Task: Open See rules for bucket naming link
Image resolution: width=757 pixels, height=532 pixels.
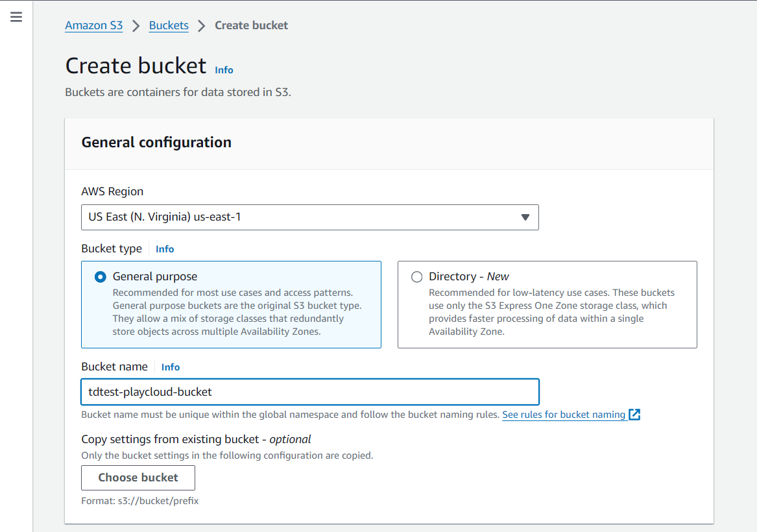Action: [563, 415]
